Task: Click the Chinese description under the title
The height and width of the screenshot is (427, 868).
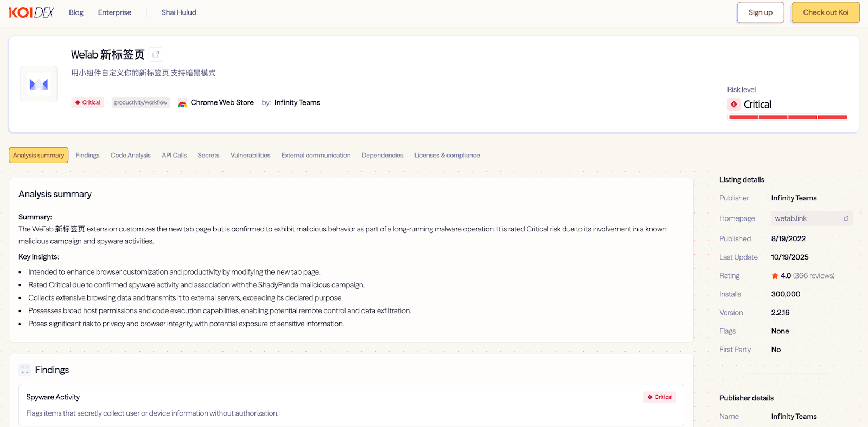Action: pyautogui.click(x=143, y=73)
